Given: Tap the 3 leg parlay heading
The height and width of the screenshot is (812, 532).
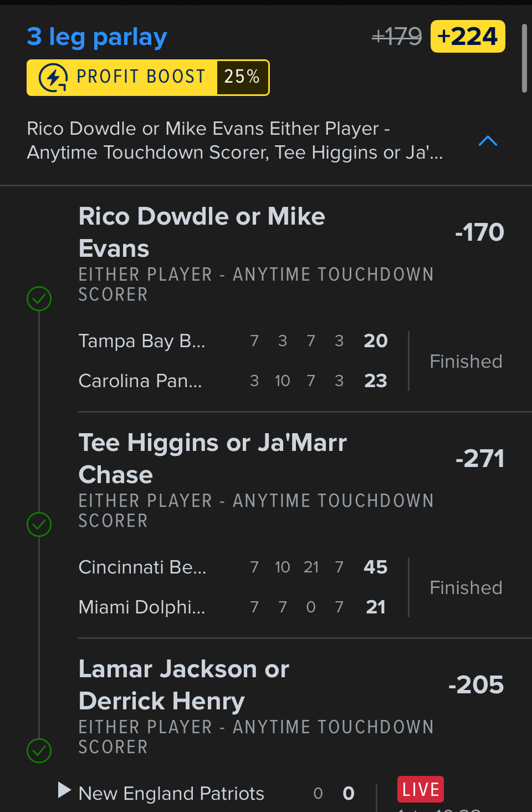Looking at the screenshot, I should pyautogui.click(x=97, y=37).
